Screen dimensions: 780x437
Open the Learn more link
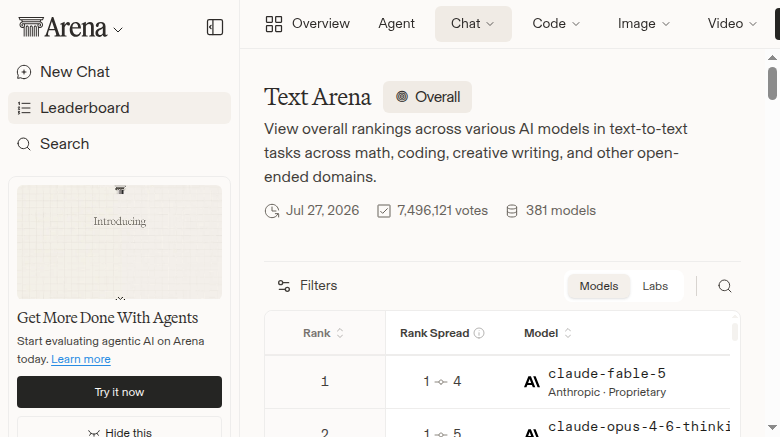pyautogui.click(x=81, y=359)
